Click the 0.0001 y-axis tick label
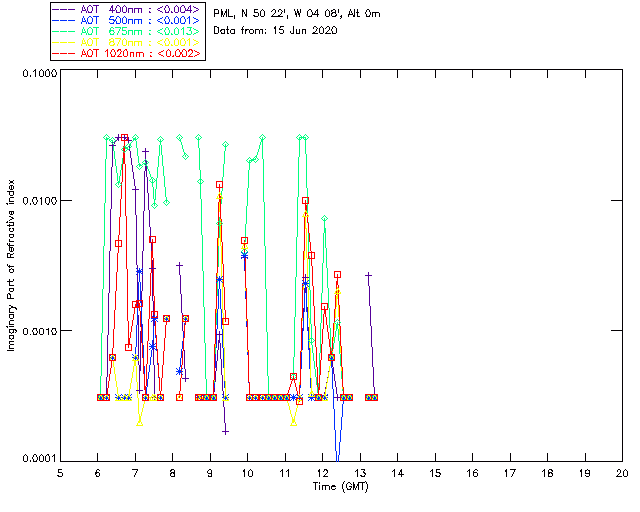This screenshot has width=640, height=512. click(36, 458)
